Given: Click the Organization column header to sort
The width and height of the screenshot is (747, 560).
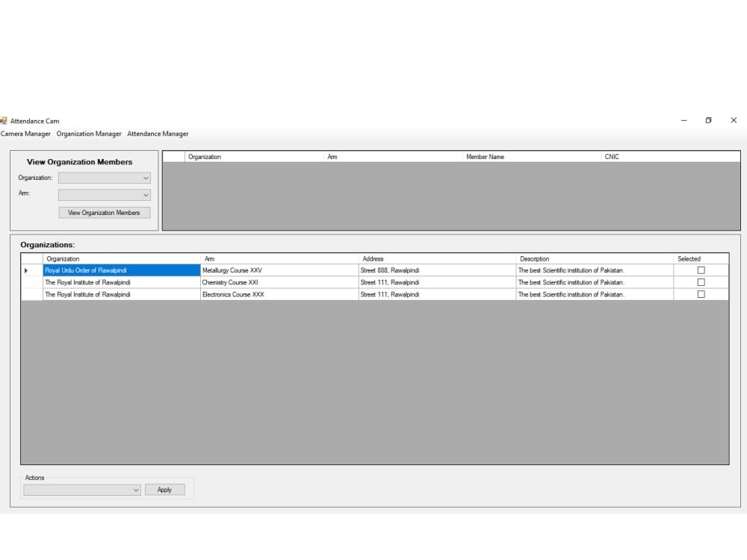Looking at the screenshot, I should [120, 258].
